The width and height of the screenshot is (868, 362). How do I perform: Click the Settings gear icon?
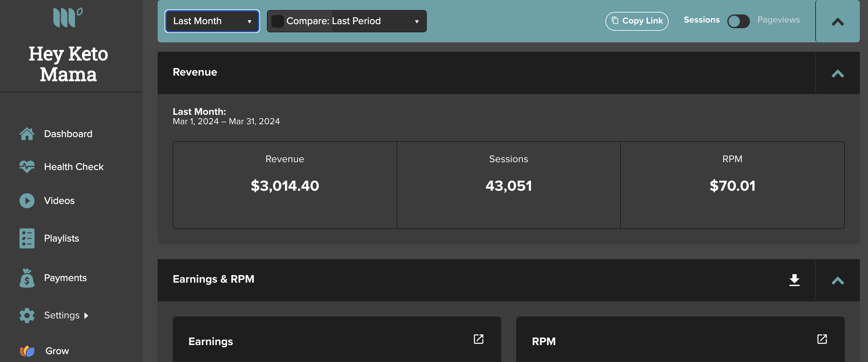point(27,315)
